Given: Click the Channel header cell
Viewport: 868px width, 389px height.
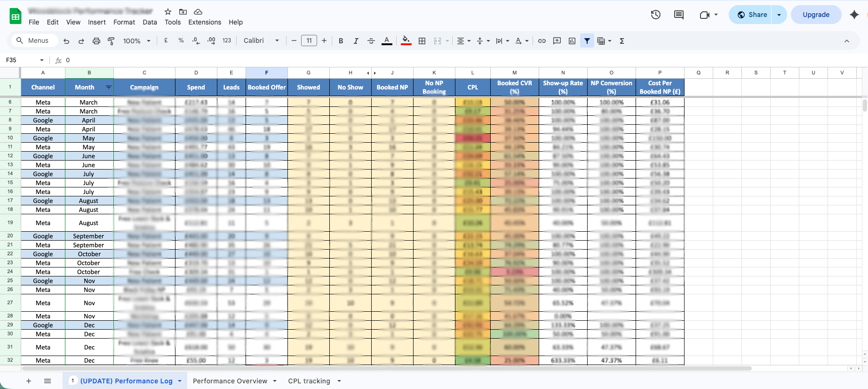Looking at the screenshot, I should point(43,87).
